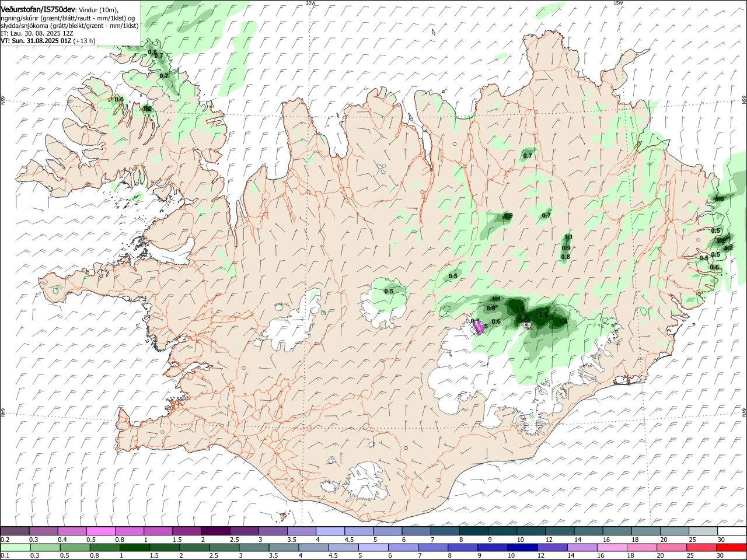Screen dimensions: 747x560
Task: Select darkest green bottom swatch between 1 and 1.5
Action: (134, 547)
